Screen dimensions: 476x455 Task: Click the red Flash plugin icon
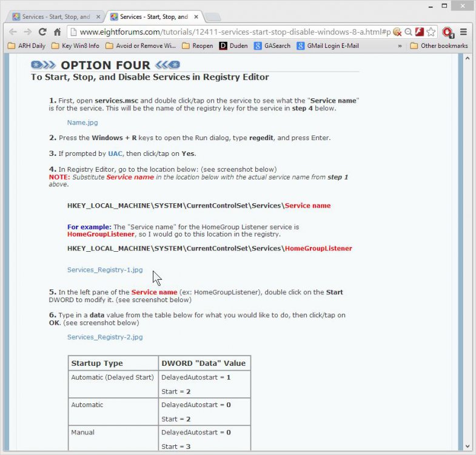419,32
